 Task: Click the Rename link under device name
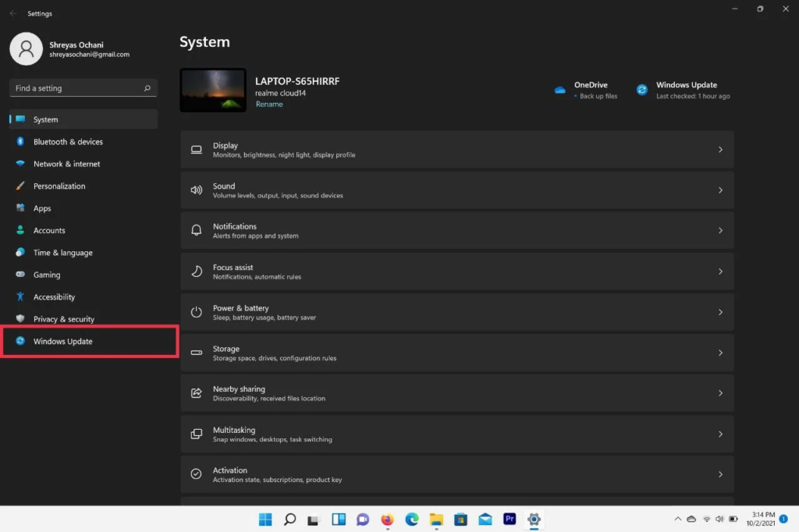point(269,105)
